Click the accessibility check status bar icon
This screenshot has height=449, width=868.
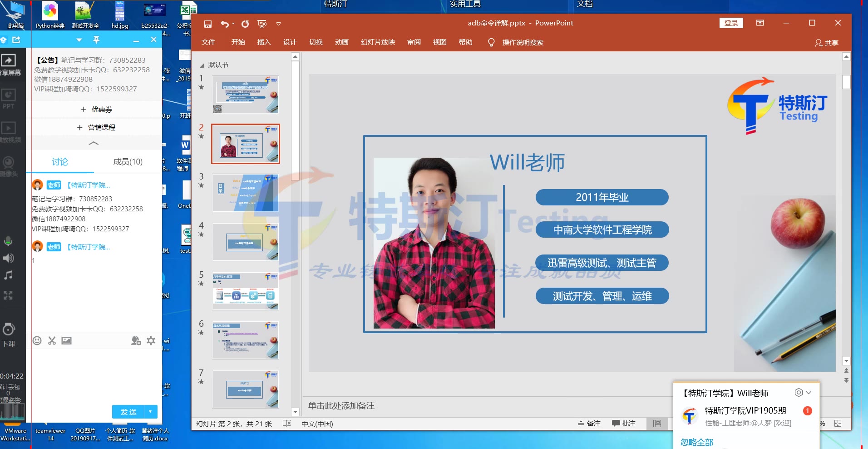pyautogui.click(x=286, y=424)
